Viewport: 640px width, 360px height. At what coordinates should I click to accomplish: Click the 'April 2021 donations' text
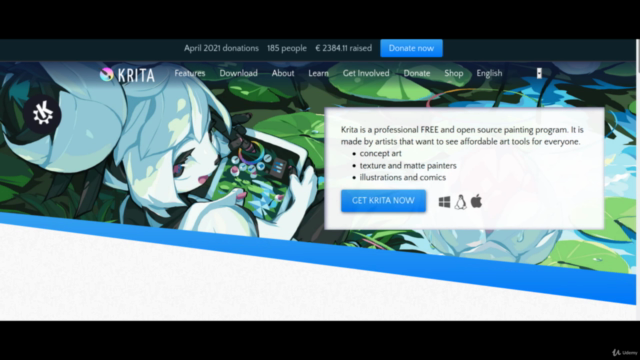(x=221, y=48)
